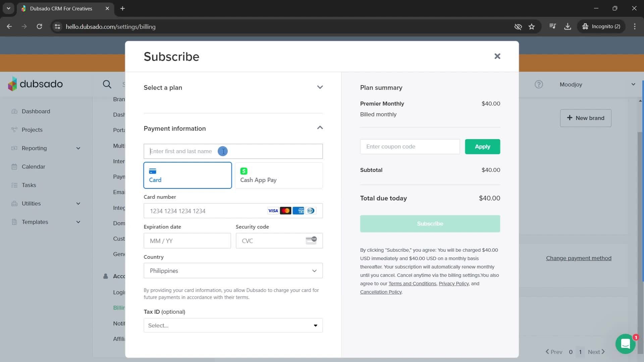Viewport: 644px width, 362px height.
Task: Open Tasks in the sidebar
Action: (x=29, y=185)
